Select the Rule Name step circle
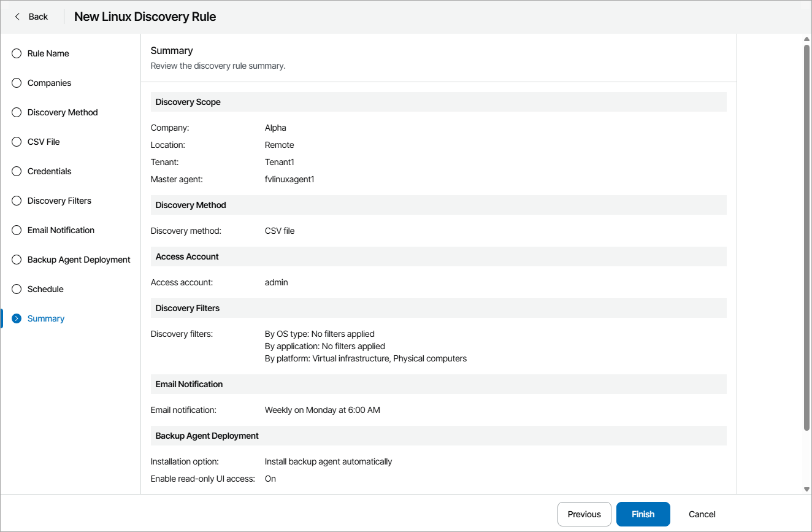The image size is (812, 532). [17, 53]
